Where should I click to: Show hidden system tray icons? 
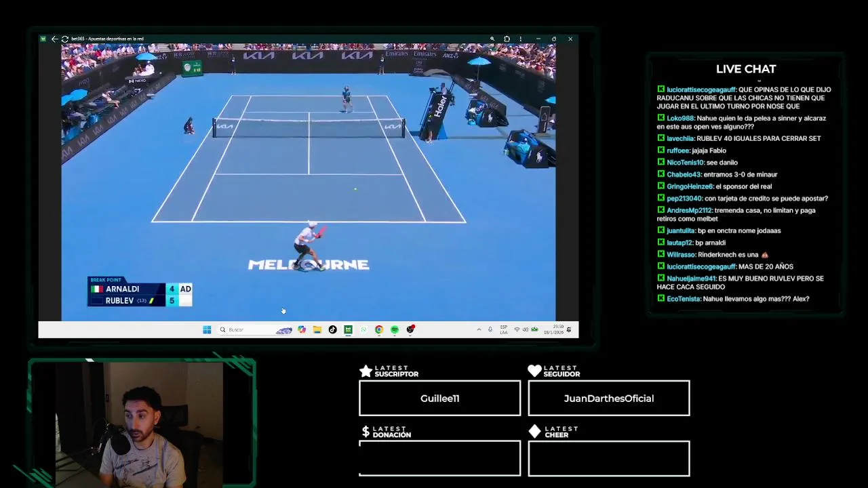click(x=479, y=329)
